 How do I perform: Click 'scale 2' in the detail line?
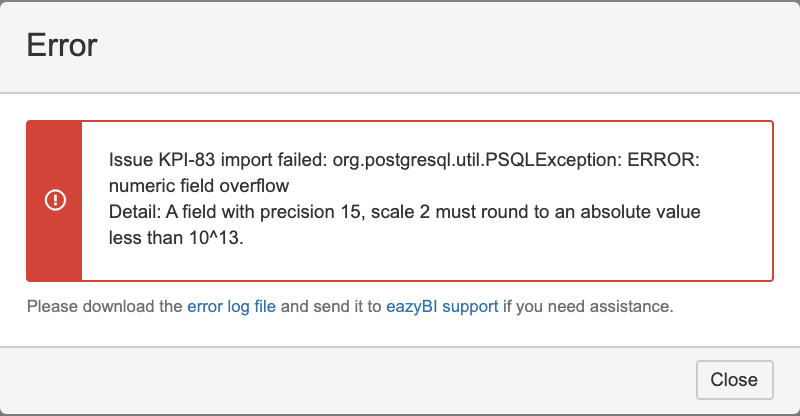pyautogui.click(x=401, y=212)
